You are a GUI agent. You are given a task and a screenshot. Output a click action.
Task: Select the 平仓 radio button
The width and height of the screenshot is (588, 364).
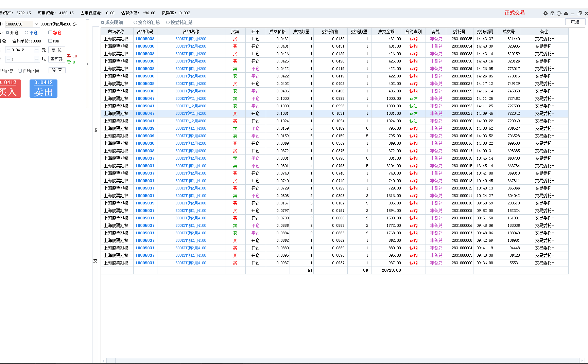27,33
